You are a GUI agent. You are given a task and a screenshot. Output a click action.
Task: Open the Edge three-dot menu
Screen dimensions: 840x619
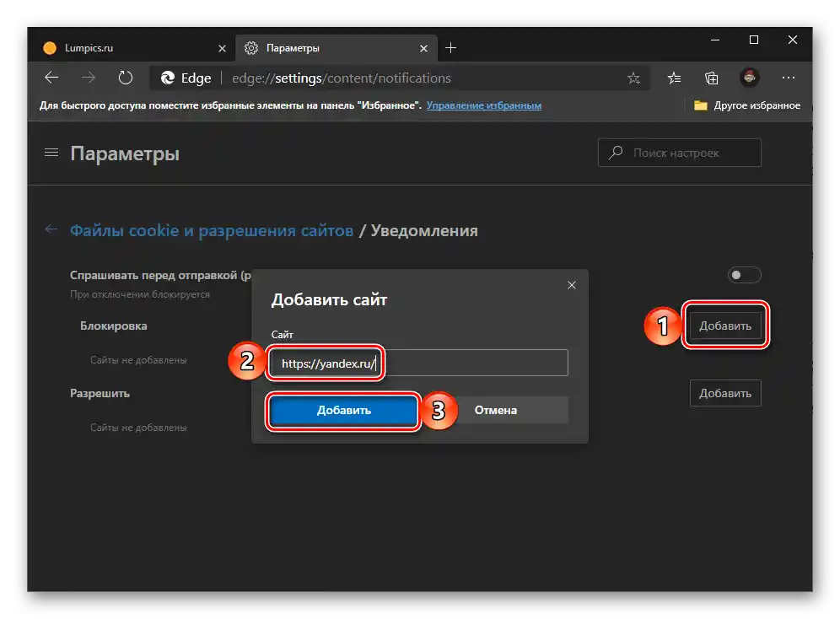pyautogui.click(x=788, y=78)
